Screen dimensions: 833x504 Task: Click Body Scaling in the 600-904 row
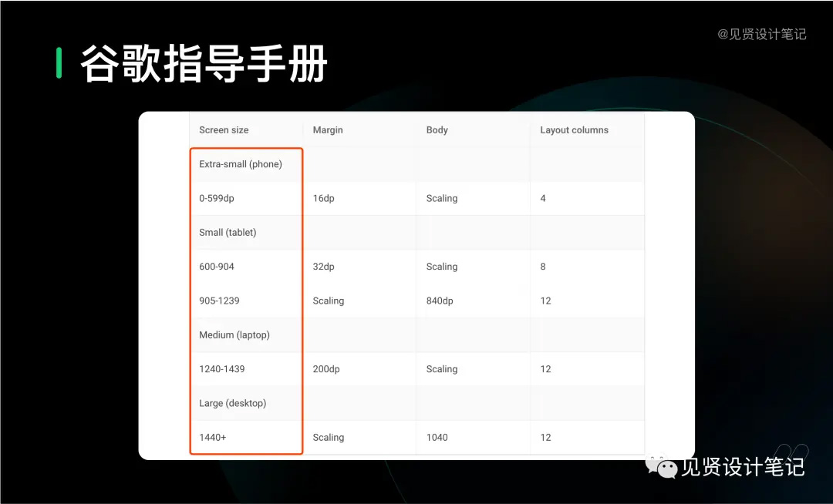click(x=442, y=267)
